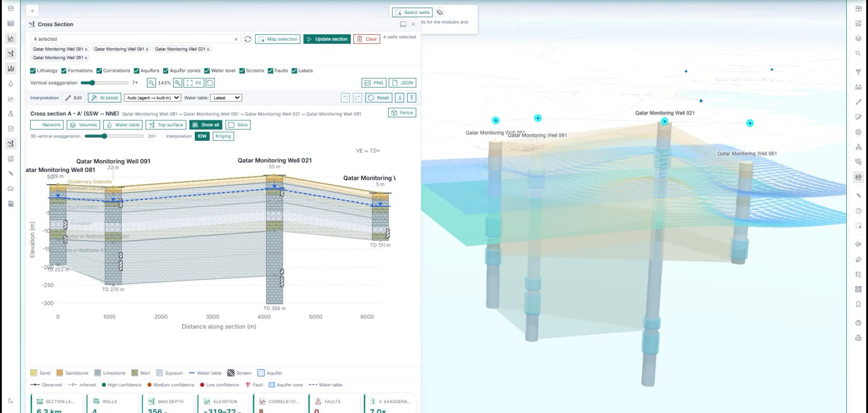Choose Kriging interpolation
The width and height of the screenshot is (868, 413).
click(223, 136)
